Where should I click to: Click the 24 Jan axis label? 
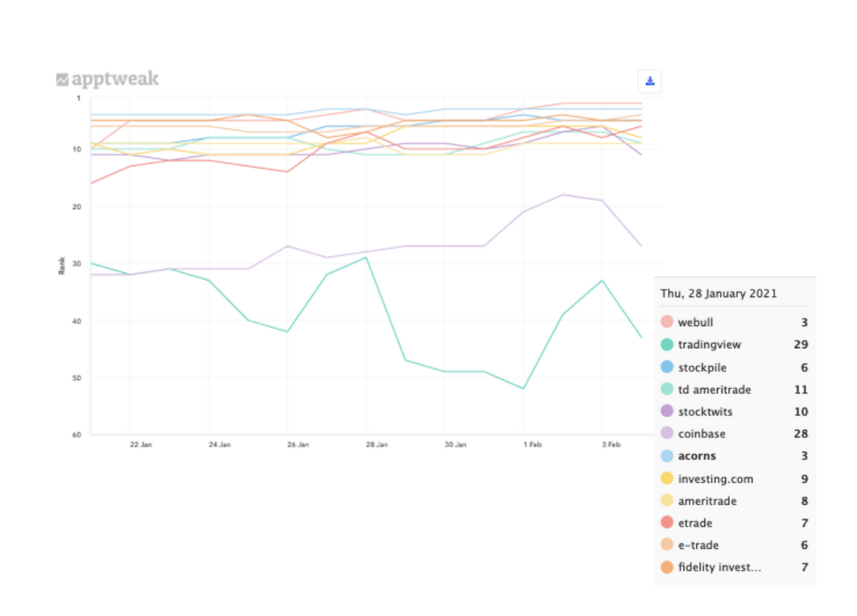coord(219,444)
